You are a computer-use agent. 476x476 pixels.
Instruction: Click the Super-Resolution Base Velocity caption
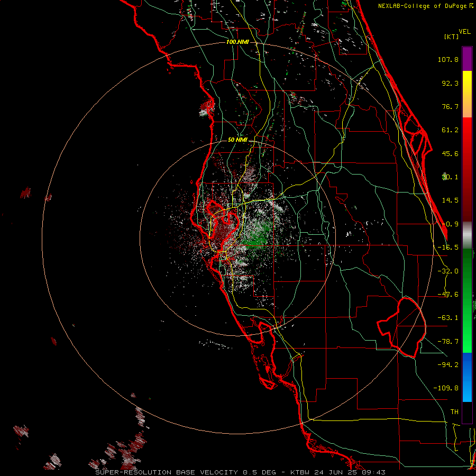tap(241, 472)
